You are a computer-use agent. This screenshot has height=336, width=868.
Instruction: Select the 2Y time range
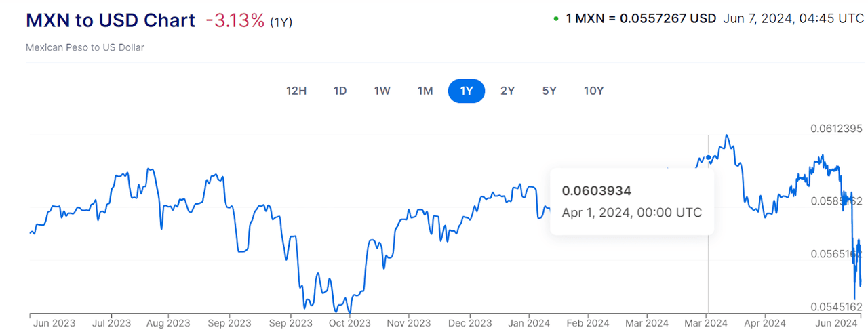pyautogui.click(x=507, y=91)
